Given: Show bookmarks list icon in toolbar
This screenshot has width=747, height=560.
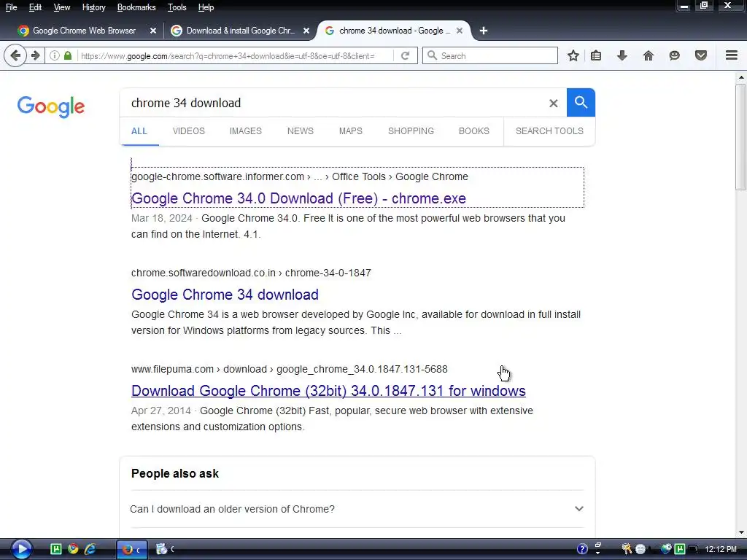Looking at the screenshot, I should [x=595, y=55].
